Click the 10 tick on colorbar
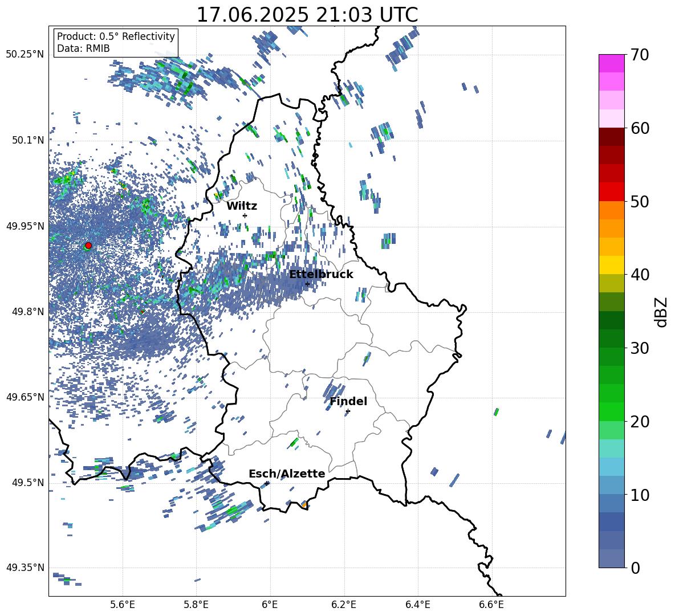The width and height of the screenshot is (675, 616). click(x=640, y=495)
